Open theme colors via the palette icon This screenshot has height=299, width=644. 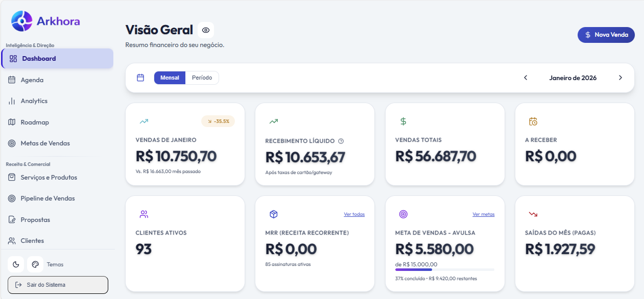35,264
